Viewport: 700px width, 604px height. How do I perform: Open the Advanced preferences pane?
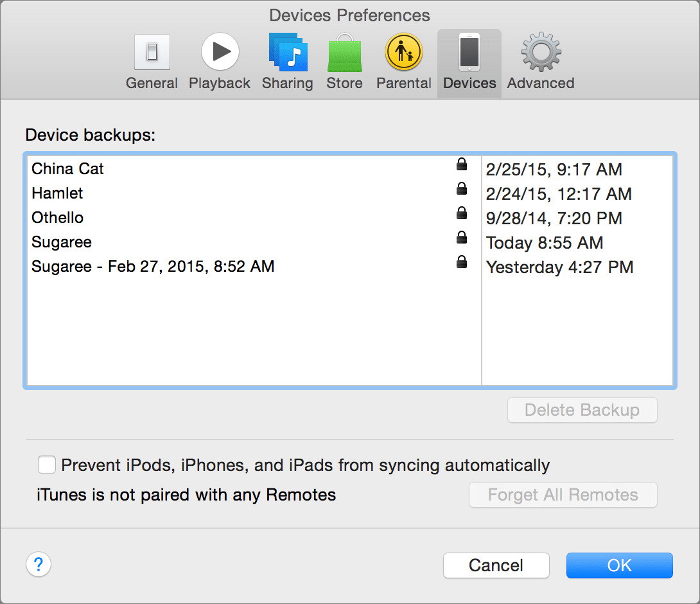[541, 62]
